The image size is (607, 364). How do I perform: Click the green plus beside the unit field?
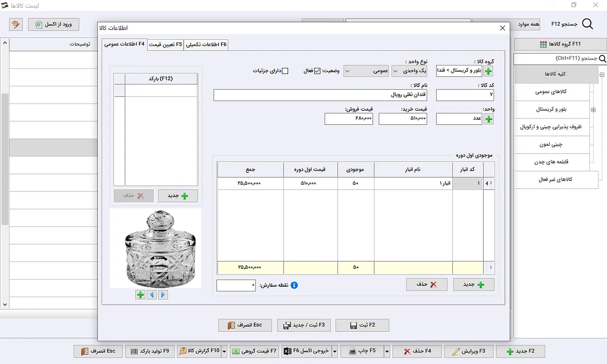pos(488,119)
